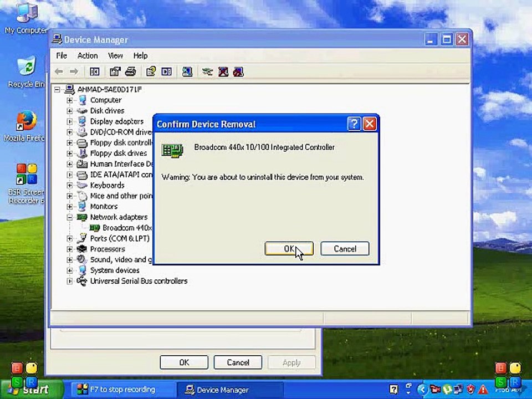Select the AHMAD-5AE0D171F computer name
532x399 pixels.
(x=109, y=90)
